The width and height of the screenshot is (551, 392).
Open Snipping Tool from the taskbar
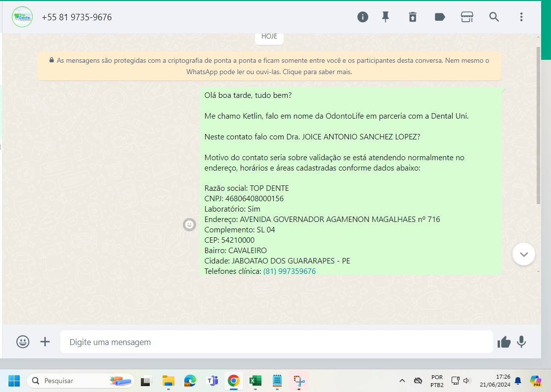point(299,381)
